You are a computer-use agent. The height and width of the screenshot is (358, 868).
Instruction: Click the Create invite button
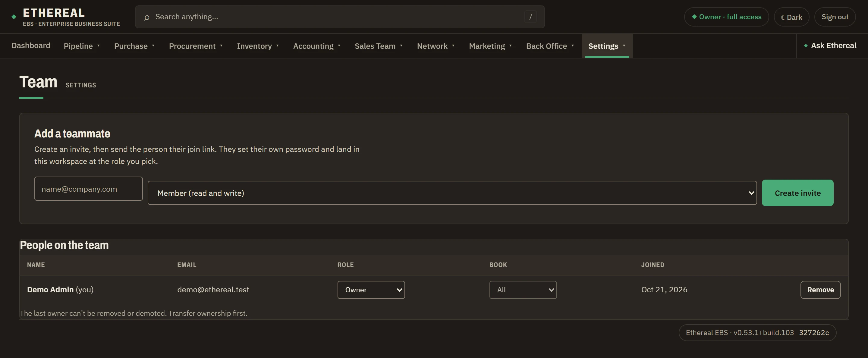point(797,193)
